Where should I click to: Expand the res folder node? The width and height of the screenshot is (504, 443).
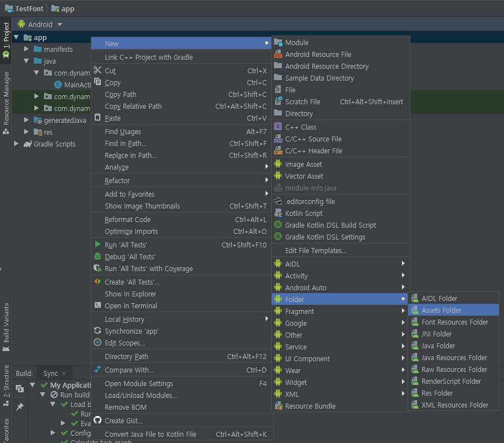26,132
